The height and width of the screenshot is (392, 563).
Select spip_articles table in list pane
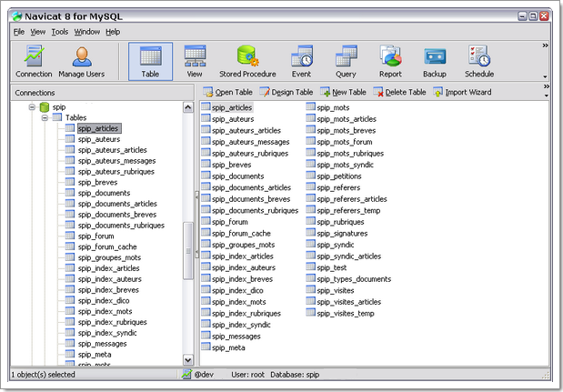(x=232, y=107)
